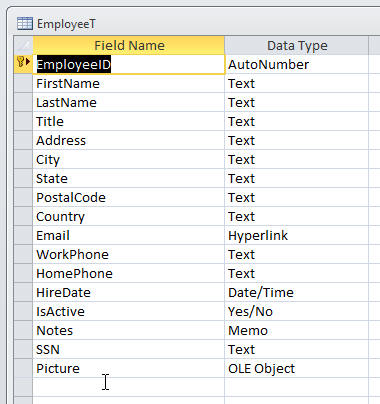Image resolution: width=380 pixels, height=404 pixels.
Task: Click the Text data type for SSN
Action: coord(297,349)
